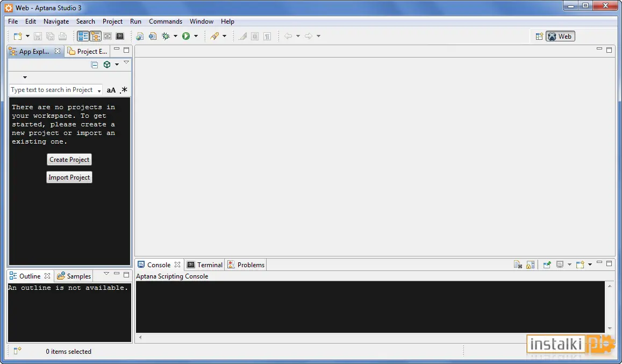The width and height of the screenshot is (622, 364).
Task: Click the green Run button in toolbar
Action: 185,36
